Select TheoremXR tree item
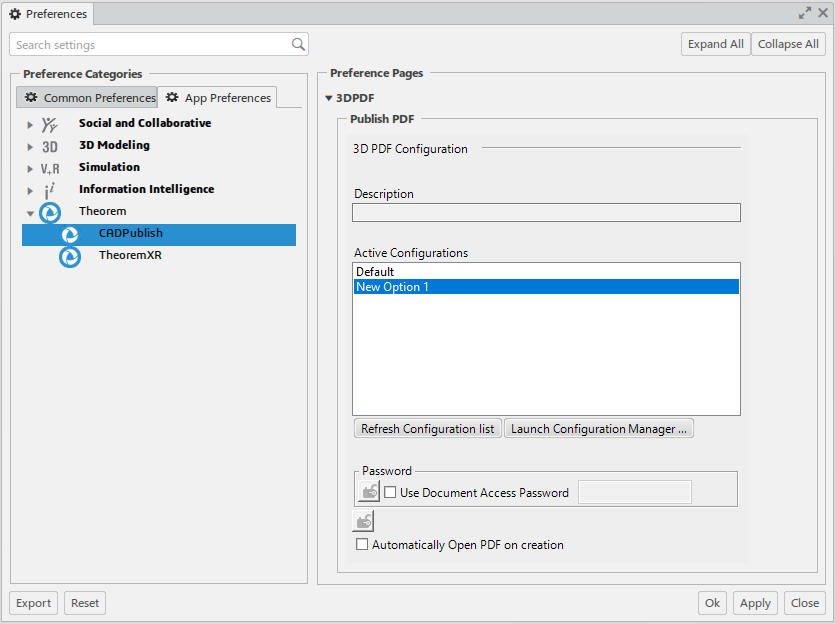Image resolution: width=835 pixels, height=624 pixels. [x=130, y=255]
